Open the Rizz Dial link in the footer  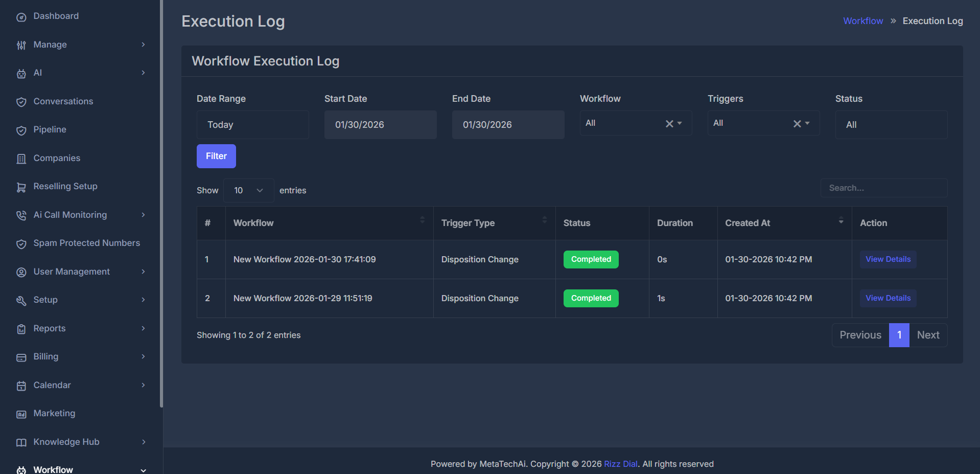click(620, 464)
